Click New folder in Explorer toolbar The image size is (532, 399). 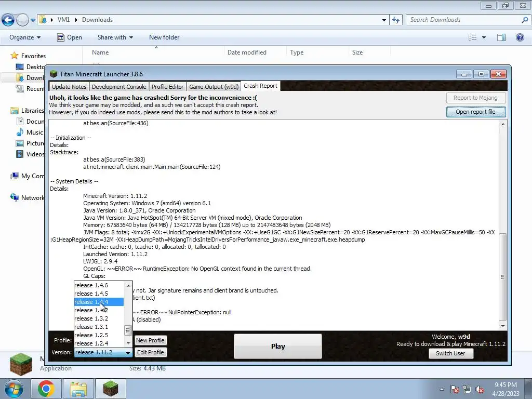point(164,37)
